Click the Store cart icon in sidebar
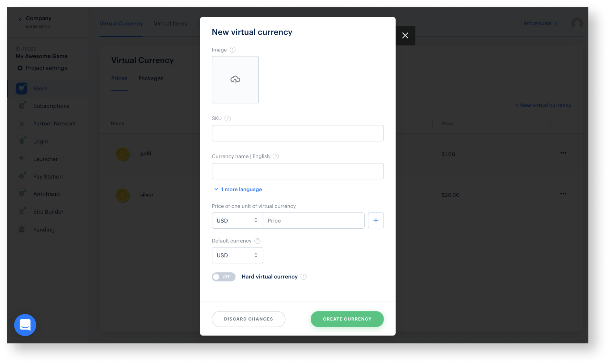 [22, 88]
